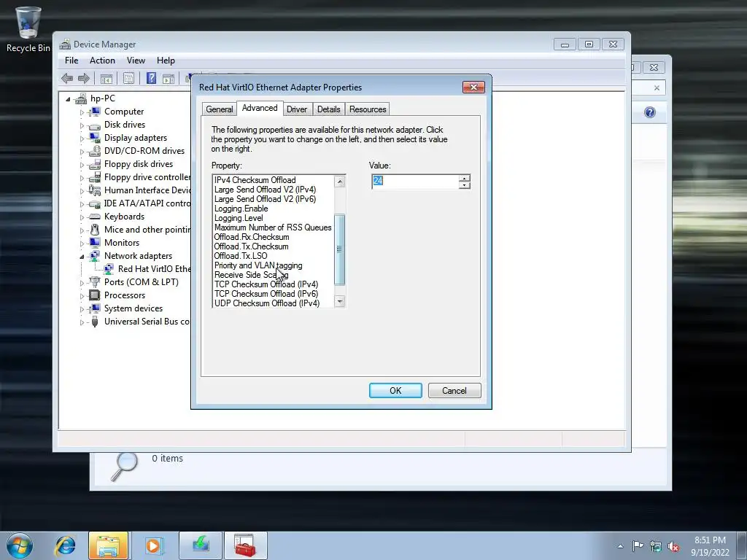Click the Property list scrollbar thumb

[x=340, y=249]
